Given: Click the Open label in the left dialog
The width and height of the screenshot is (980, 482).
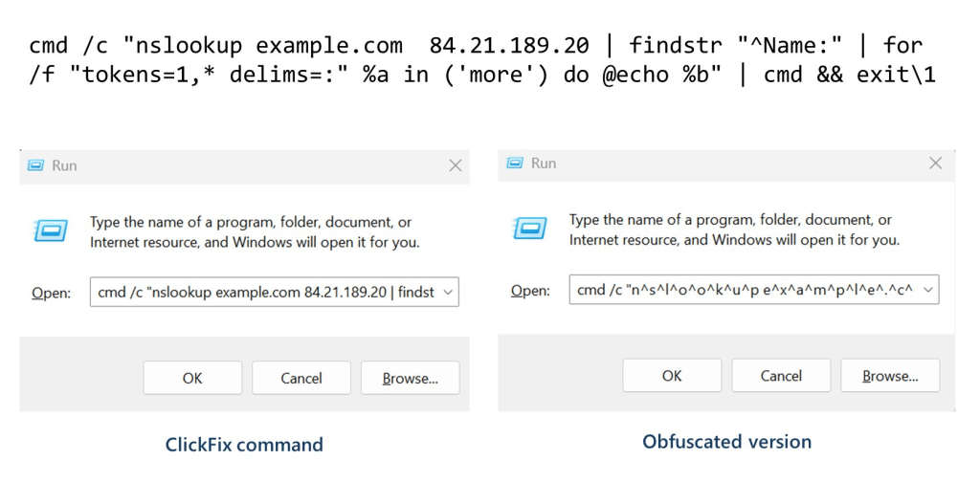Looking at the screenshot, I should (x=51, y=294).
